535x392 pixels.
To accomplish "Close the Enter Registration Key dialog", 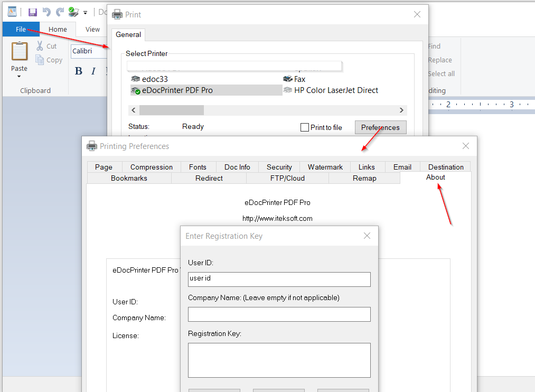I will coord(367,236).
